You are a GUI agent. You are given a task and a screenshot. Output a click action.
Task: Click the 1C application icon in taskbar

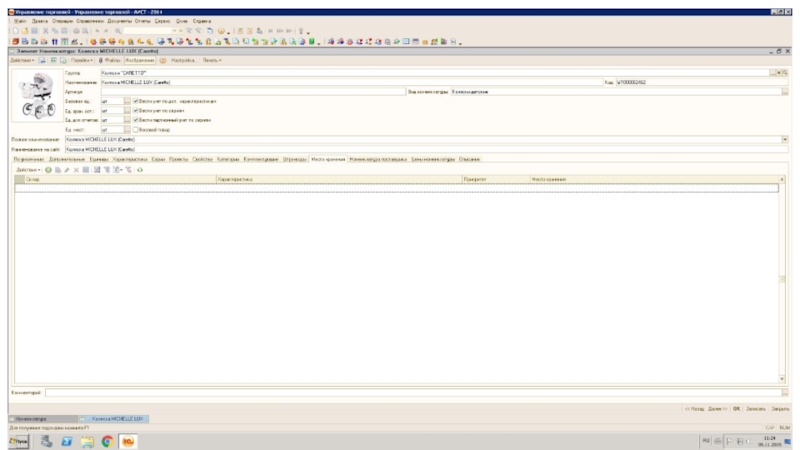click(x=128, y=440)
